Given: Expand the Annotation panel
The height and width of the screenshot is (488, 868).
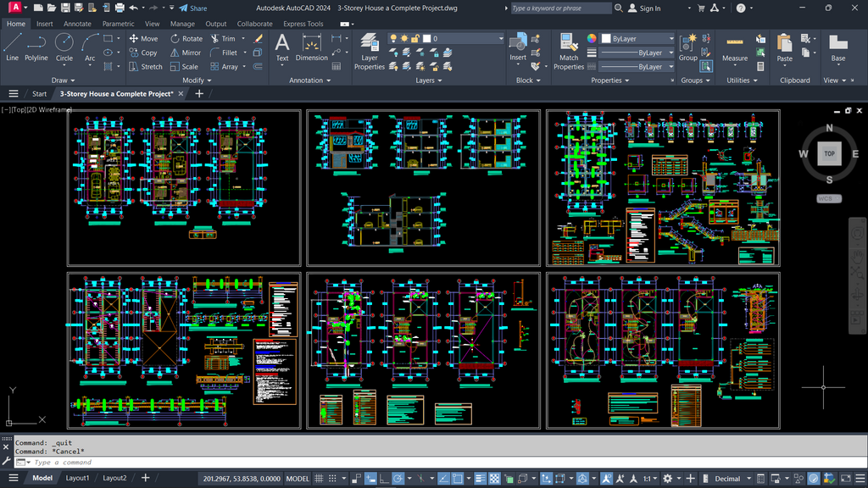Looking at the screenshot, I should [310, 80].
